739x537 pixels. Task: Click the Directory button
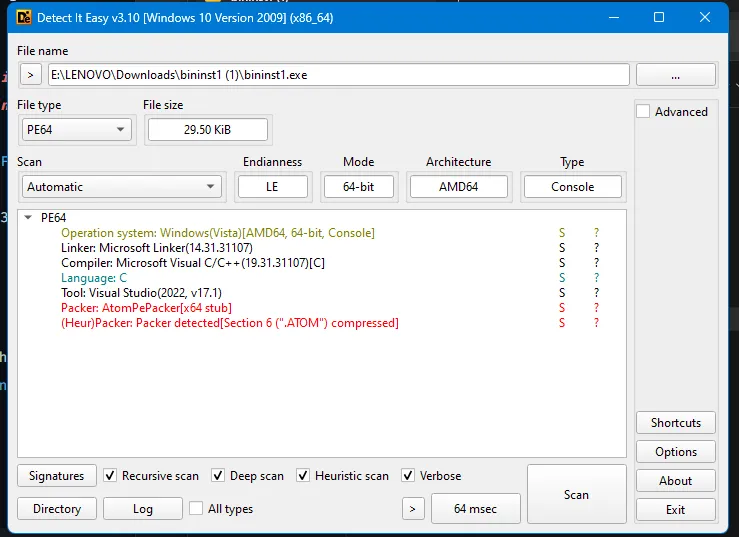[57, 509]
